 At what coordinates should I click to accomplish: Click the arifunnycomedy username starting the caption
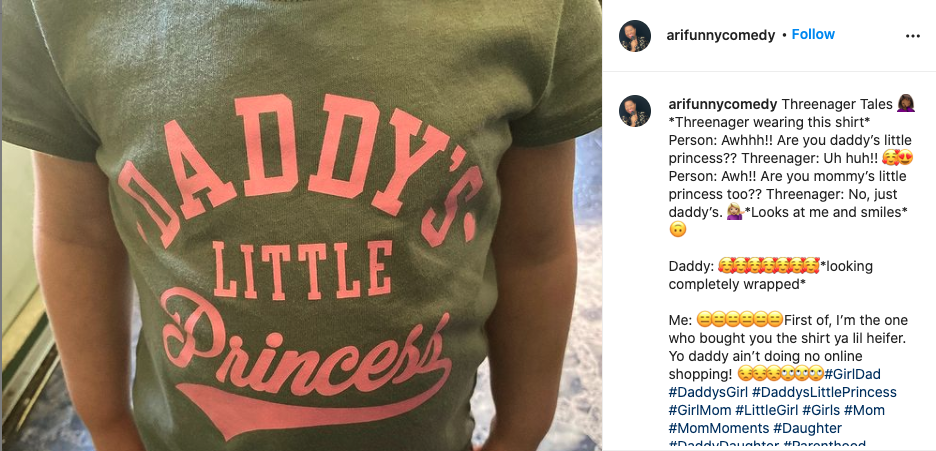722,104
